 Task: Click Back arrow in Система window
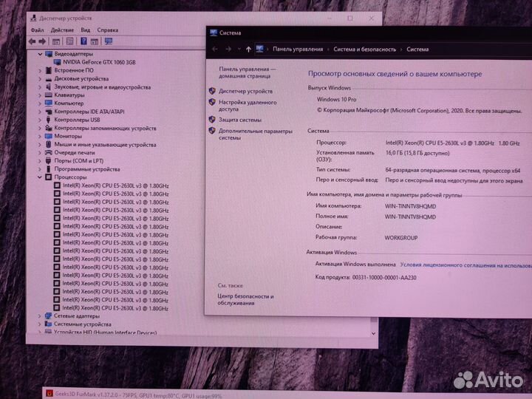pyautogui.click(x=215, y=50)
